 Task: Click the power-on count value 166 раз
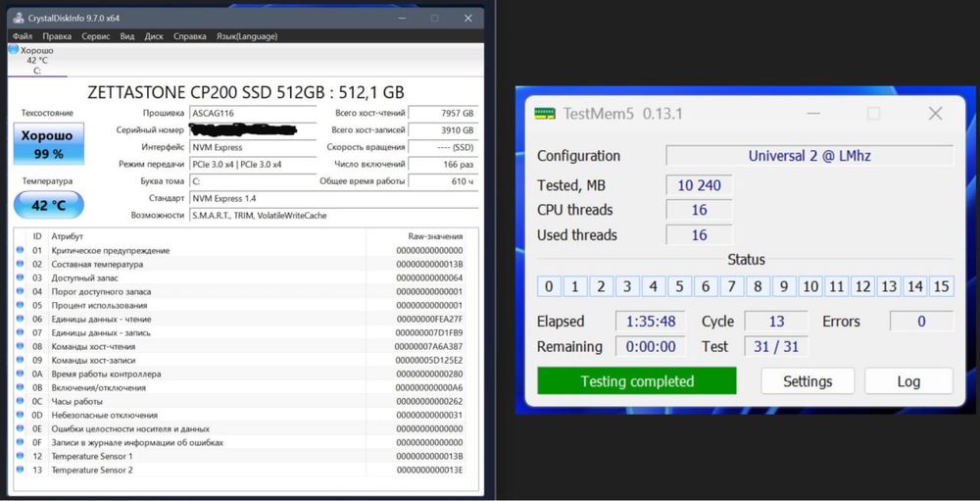pyautogui.click(x=443, y=165)
